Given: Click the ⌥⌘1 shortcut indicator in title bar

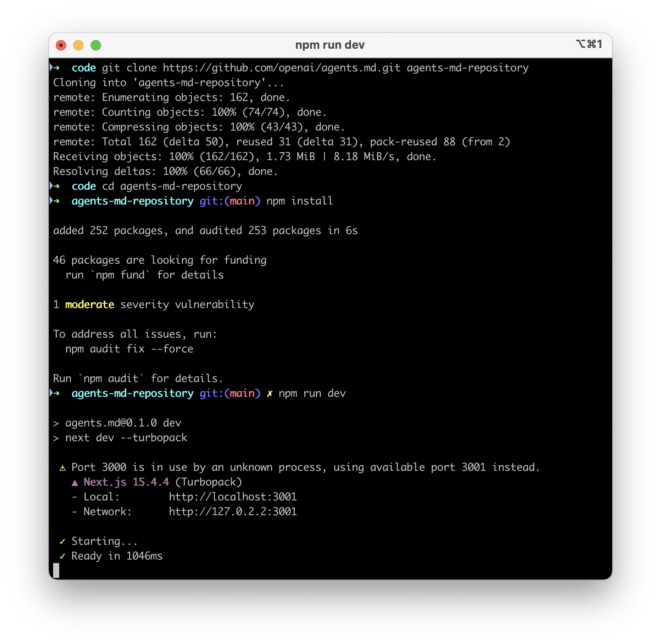Looking at the screenshot, I should pos(589,44).
